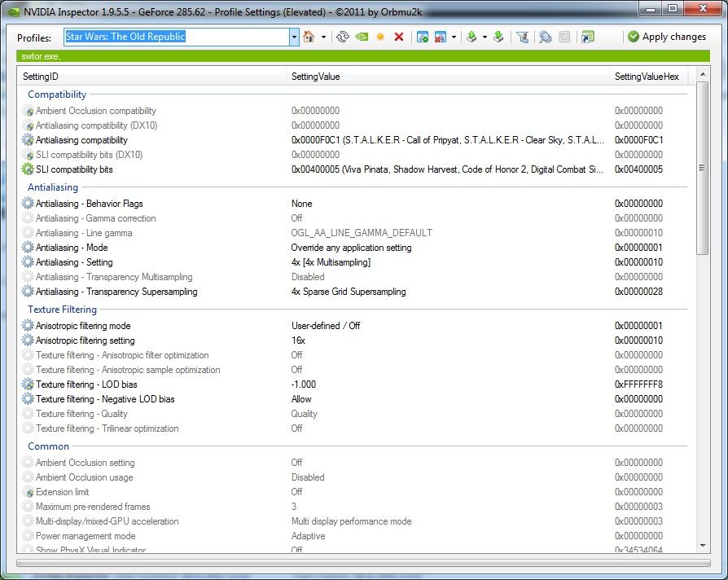Screen dimensions: 728x580
Task: Click the Antialiasing group header
Action: pos(53,187)
